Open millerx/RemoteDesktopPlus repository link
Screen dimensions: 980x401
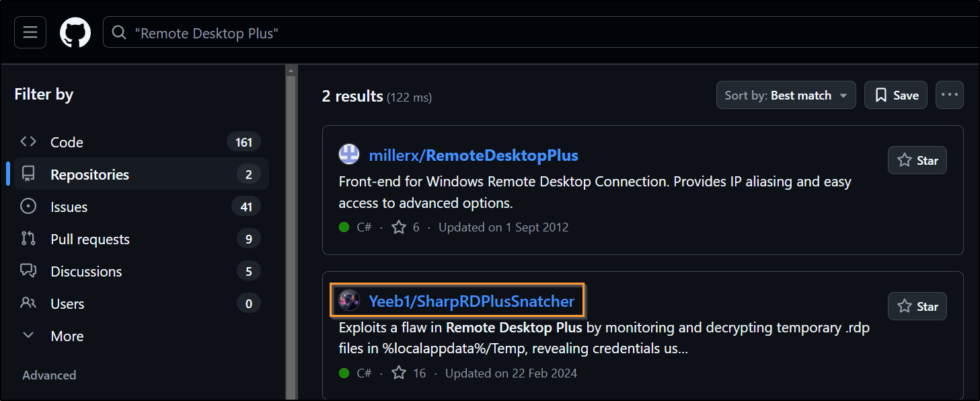(473, 155)
